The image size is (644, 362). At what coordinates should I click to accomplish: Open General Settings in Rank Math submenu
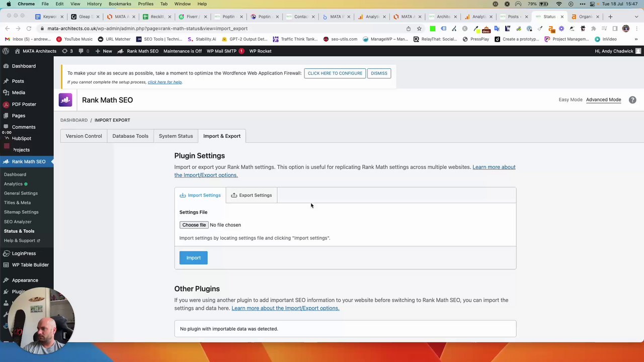pos(21,193)
